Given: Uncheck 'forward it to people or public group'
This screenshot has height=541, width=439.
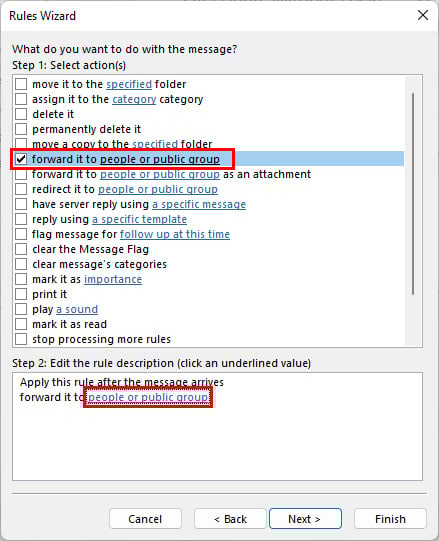Looking at the screenshot, I should point(21,159).
